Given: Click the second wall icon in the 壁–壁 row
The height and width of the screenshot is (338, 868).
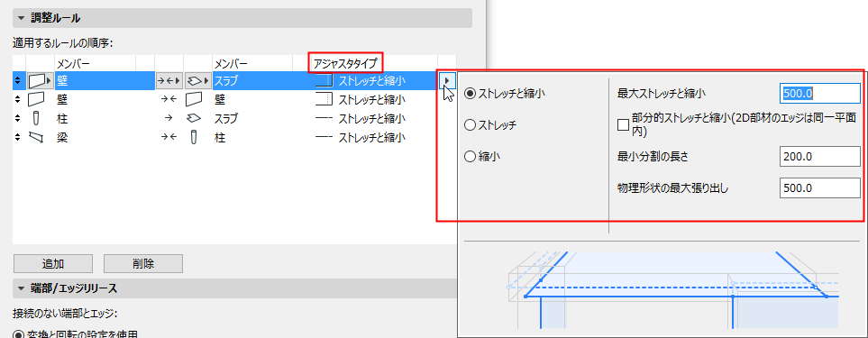Looking at the screenshot, I should click(195, 99).
